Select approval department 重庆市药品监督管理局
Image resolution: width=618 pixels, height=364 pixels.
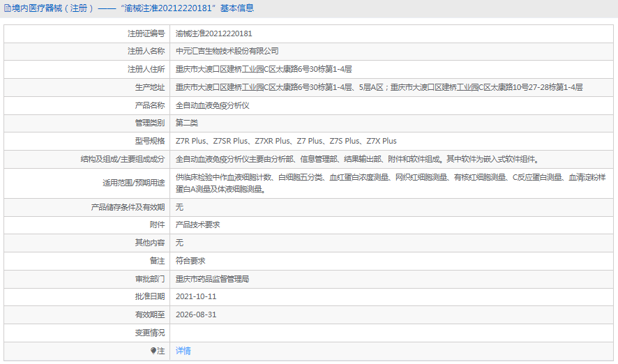pyautogui.click(x=213, y=279)
